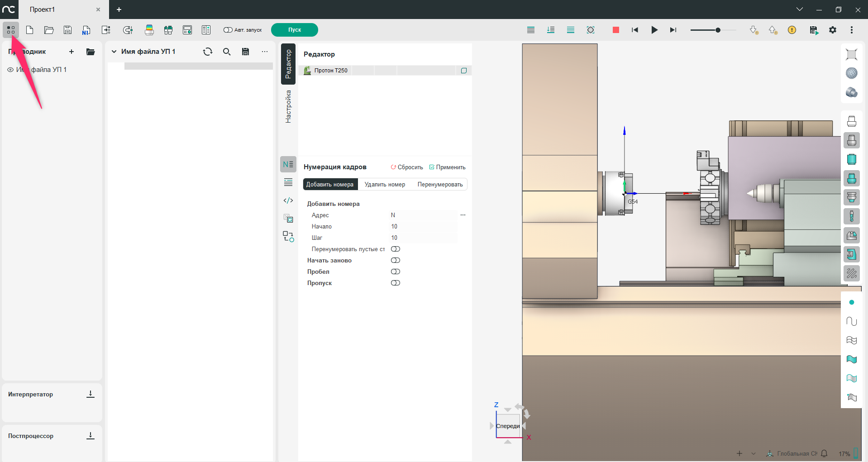The image size is (868, 462).
Task: Click the yellow warning indicator icon
Action: tap(792, 30)
